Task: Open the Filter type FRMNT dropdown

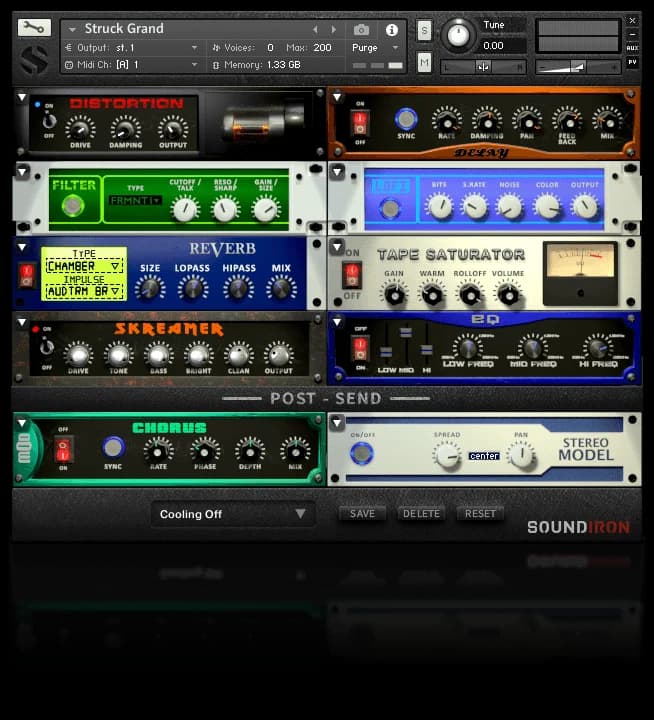Action: (136, 201)
